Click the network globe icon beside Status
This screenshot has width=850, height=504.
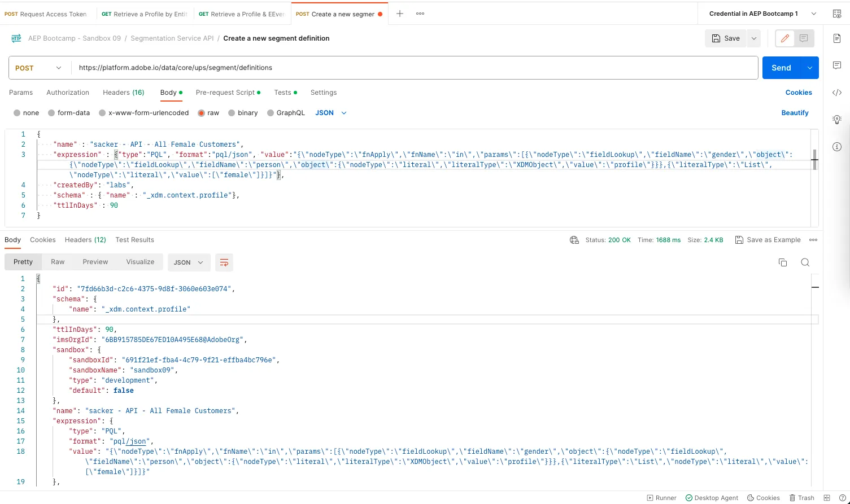tap(574, 240)
